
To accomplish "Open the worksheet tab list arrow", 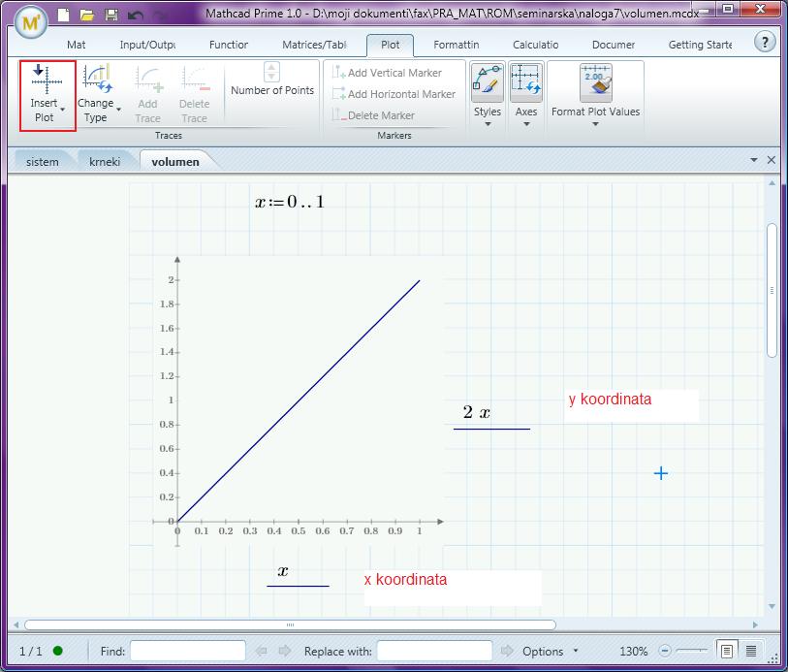I will click(754, 160).
